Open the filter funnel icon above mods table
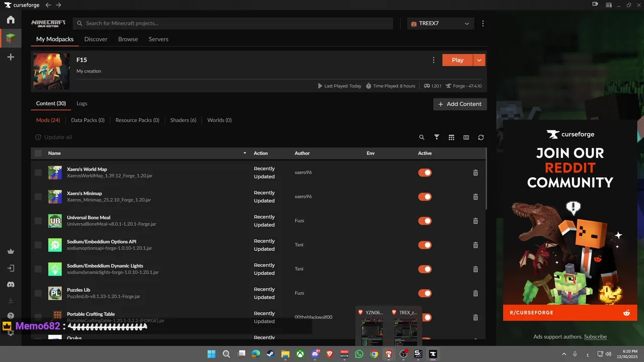Viewport: 644px width, 362px height. click(437, 137)
